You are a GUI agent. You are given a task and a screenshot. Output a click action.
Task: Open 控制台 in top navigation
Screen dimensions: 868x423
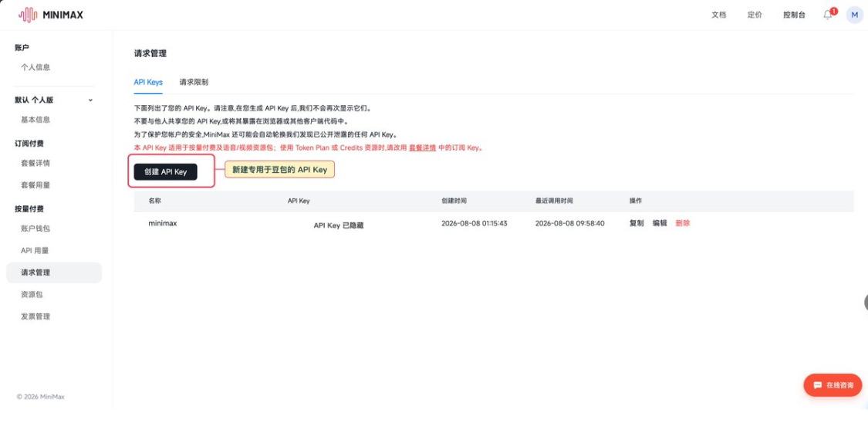[x=794, y=15]
